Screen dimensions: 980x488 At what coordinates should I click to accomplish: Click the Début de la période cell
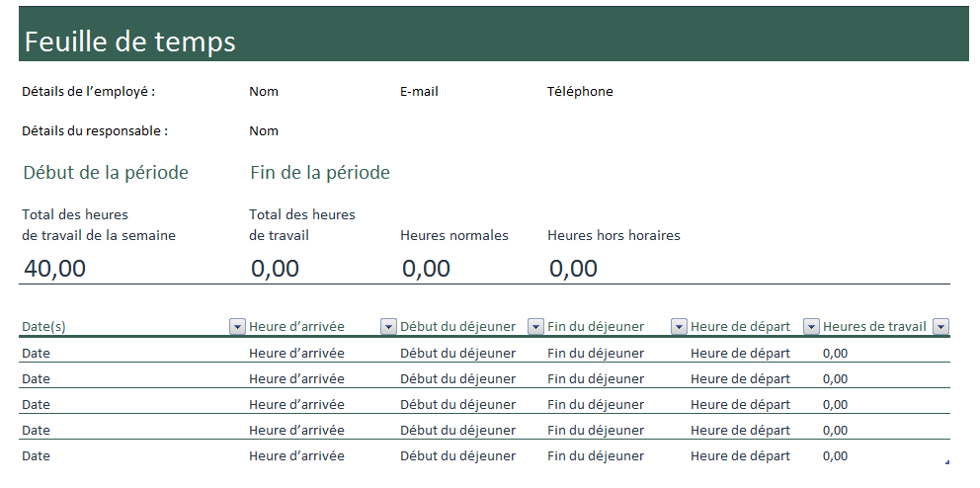tap(106, 173)
